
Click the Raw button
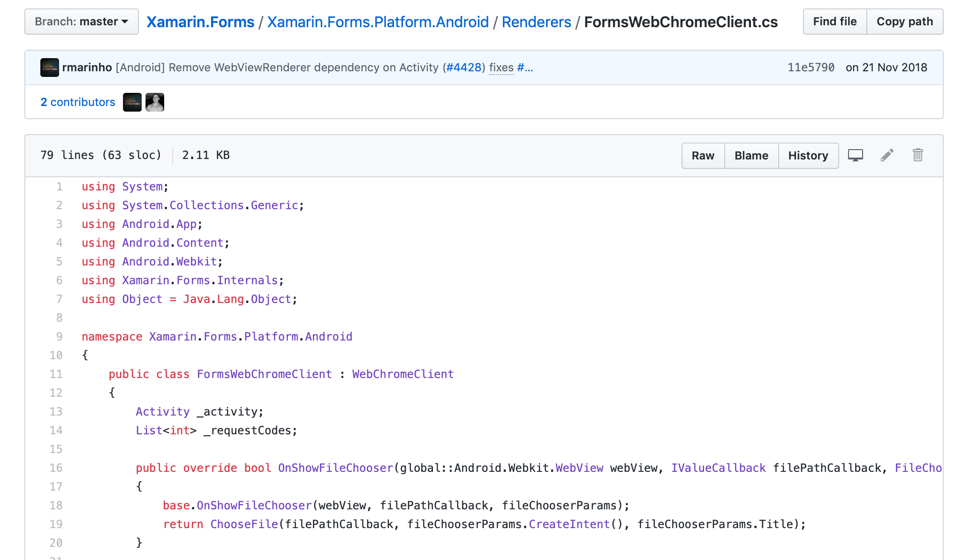[703, 156]
